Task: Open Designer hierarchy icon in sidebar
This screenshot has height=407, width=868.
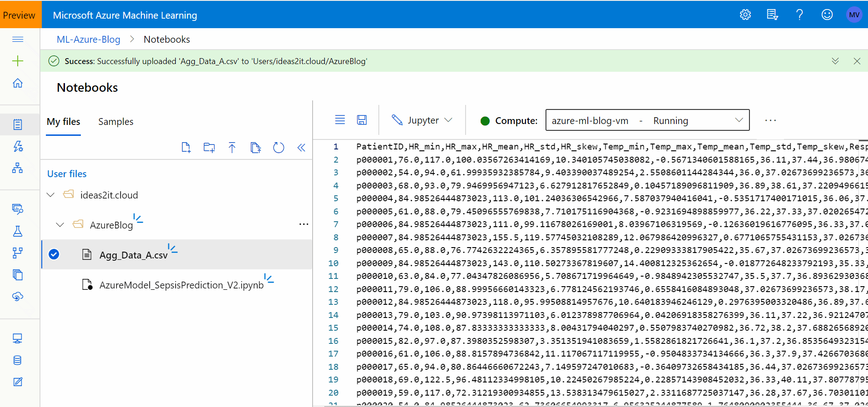Action: pos(18,168)
